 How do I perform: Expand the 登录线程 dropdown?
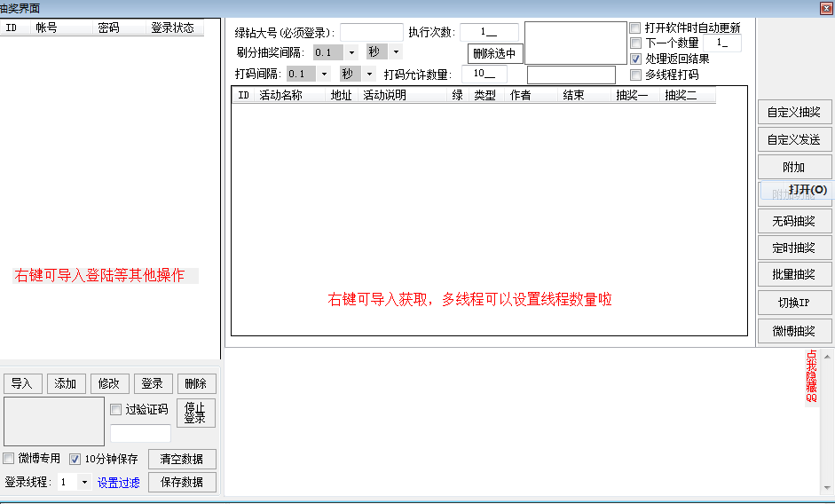click(x=84, y=483)
